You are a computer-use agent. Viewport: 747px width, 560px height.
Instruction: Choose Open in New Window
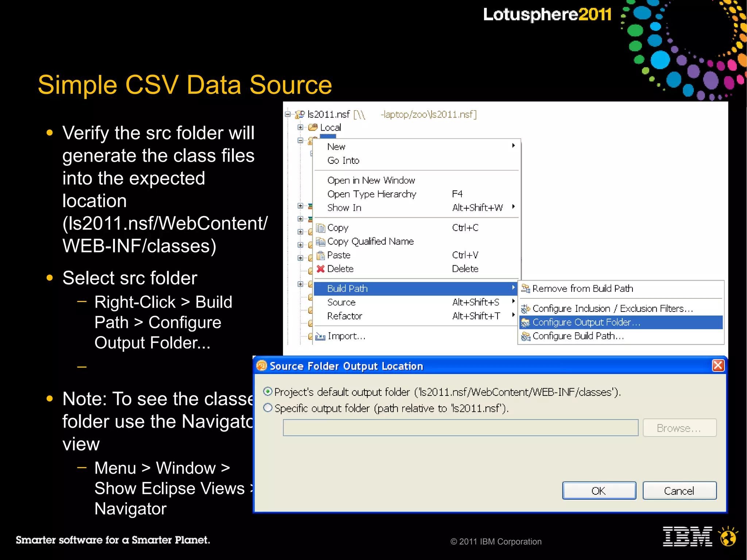[x=416, y=181]
